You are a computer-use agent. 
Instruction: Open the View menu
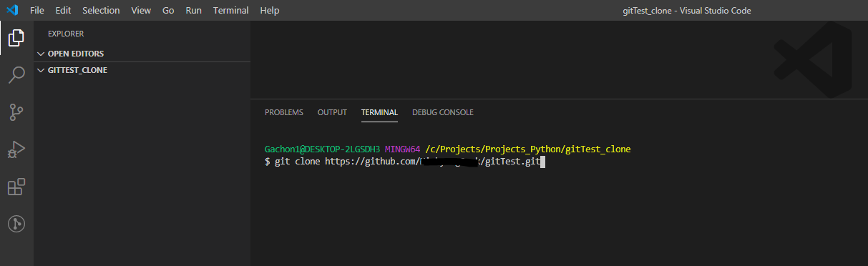[x=141, y=11]
